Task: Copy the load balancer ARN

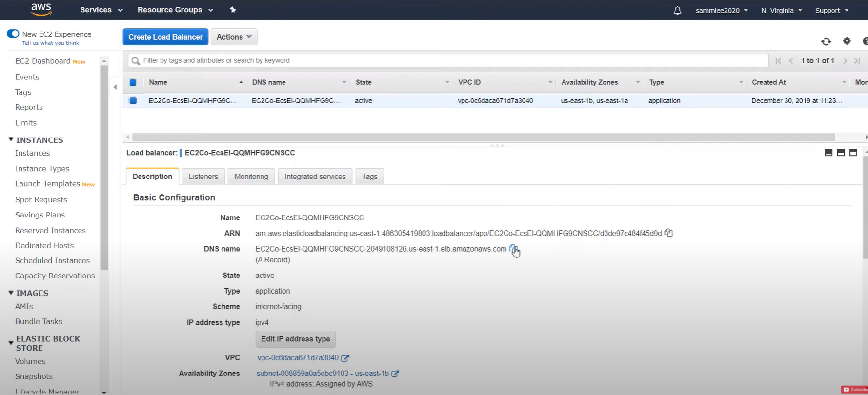Action: click(x=668, y=233)
